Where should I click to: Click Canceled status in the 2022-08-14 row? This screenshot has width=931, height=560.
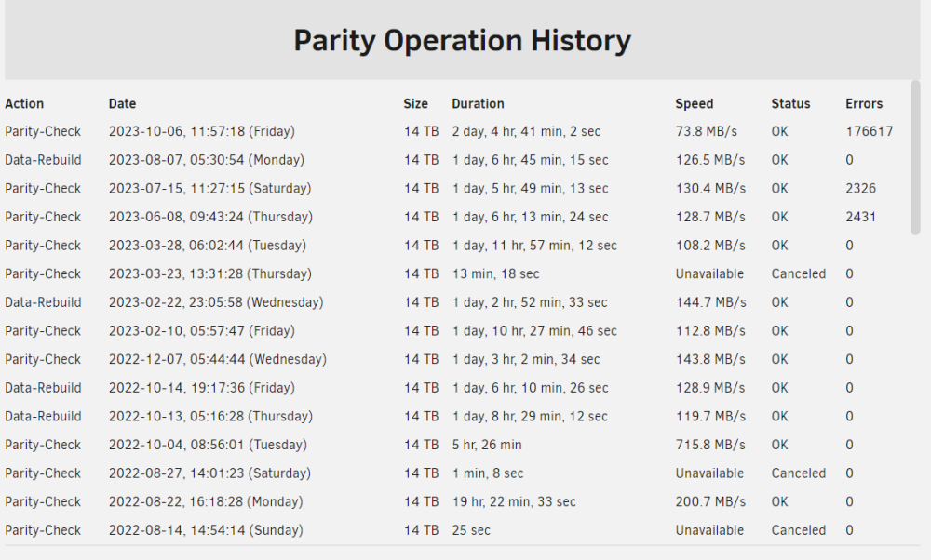point(799,529)
